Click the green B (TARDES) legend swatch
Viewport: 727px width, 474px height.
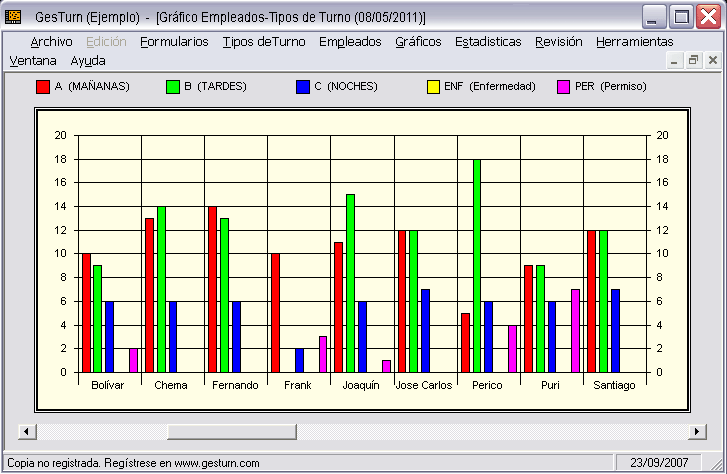point(173,86)
